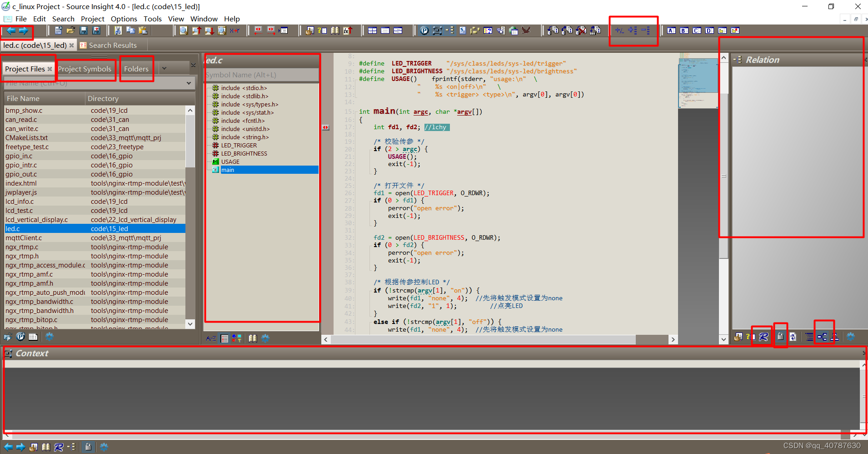This screenshot has width=868, height=454.
Task: Sort the list by File Name header
Action: tap(45, 98)
